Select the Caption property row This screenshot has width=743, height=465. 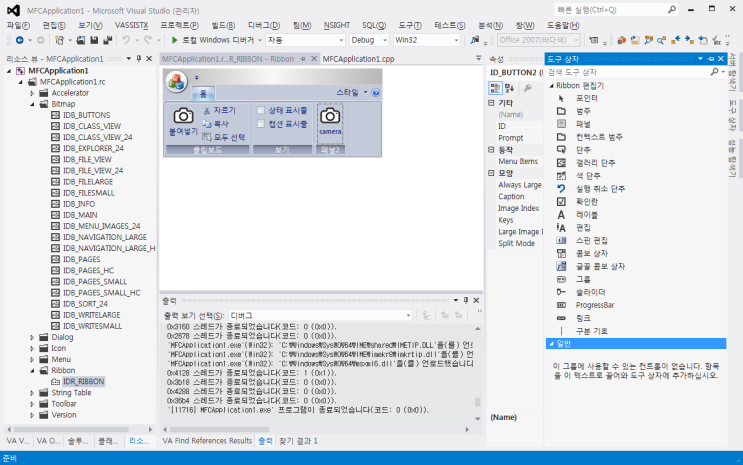(x=516, y=197)
